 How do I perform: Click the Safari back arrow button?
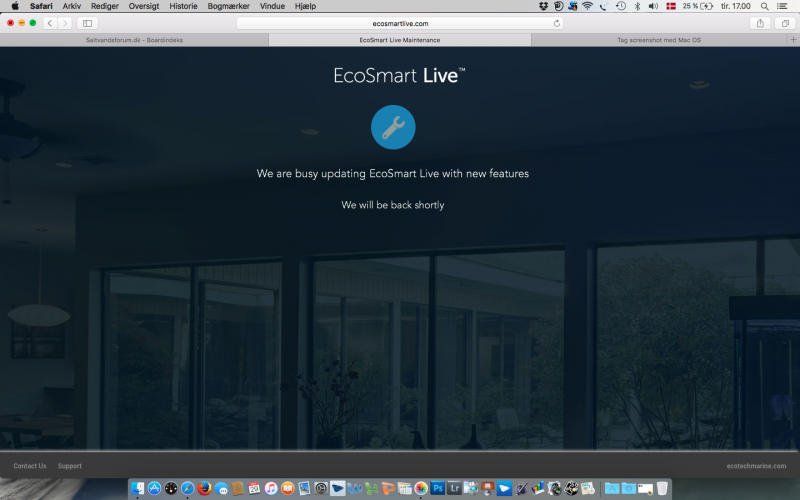click(x=50, y=23)
